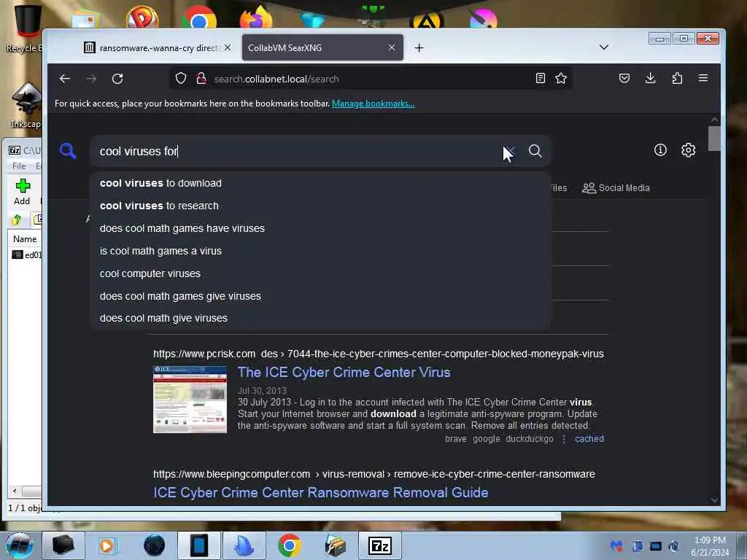Click Firefox desktop icon
This screenshot has height=560, width=747.
click(256, 18)
